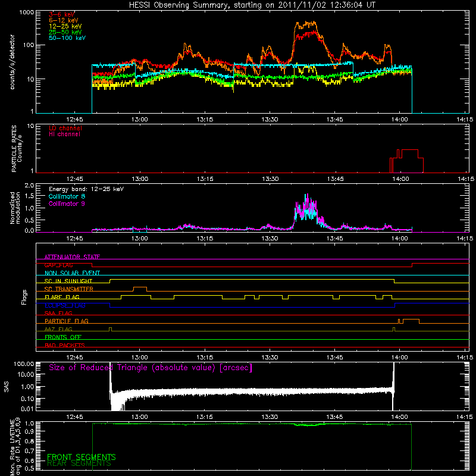The image size is (476, 476).
Task: Select the 3-6 keV legend label
Action: 62,14
